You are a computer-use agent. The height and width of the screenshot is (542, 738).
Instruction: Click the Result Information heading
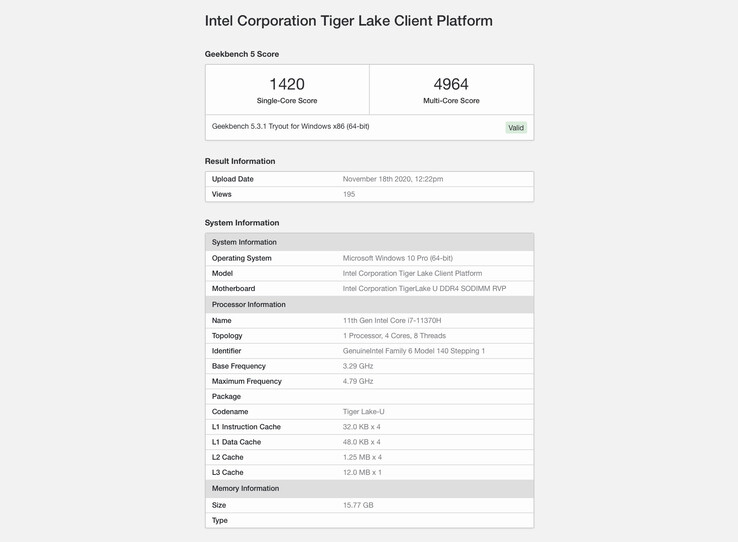pos(240,161)
